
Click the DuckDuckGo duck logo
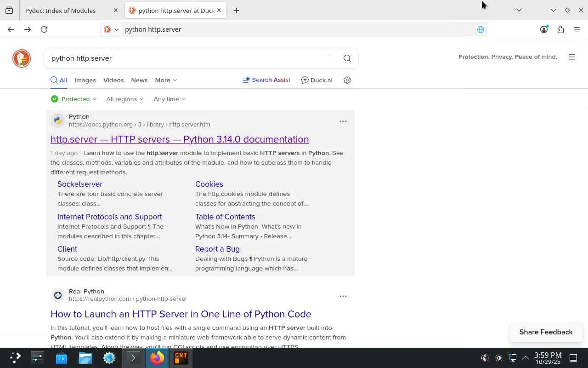pyautogui.click(x=22, y=58)
